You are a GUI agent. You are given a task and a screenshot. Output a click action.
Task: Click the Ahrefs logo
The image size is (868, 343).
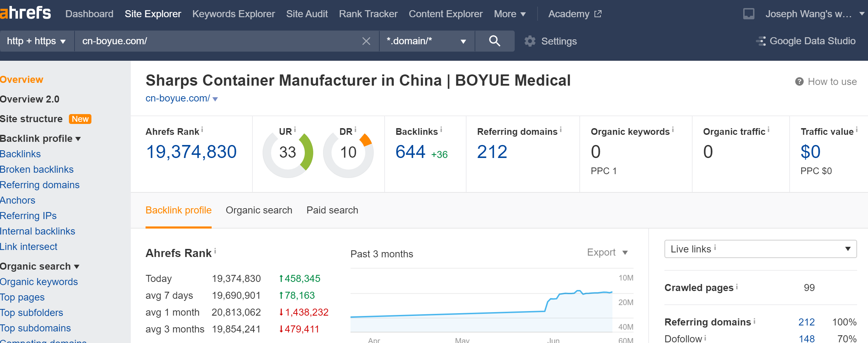pyautogui.click(x=25, y=13)
